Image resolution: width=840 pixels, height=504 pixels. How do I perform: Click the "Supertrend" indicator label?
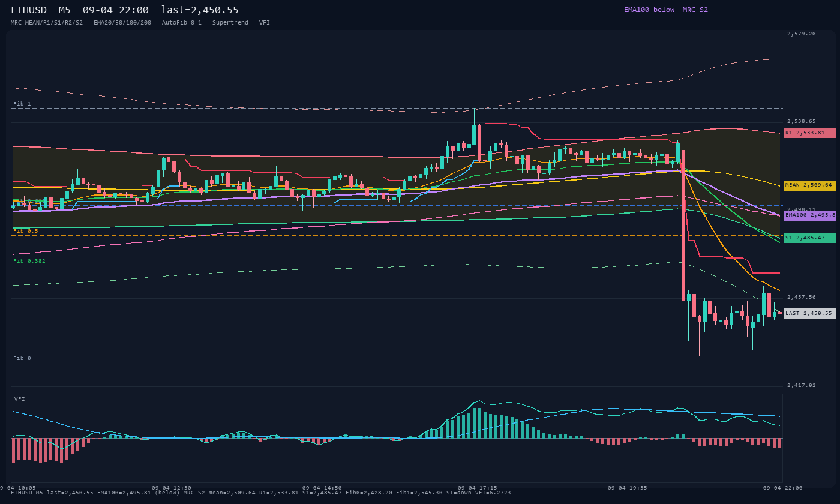(x=230, y=22)
